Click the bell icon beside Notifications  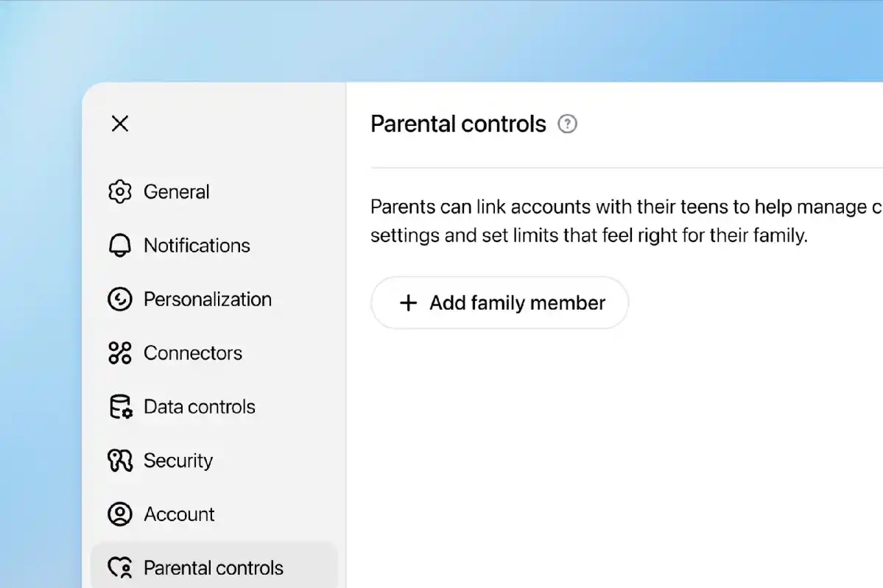(119, 245)
